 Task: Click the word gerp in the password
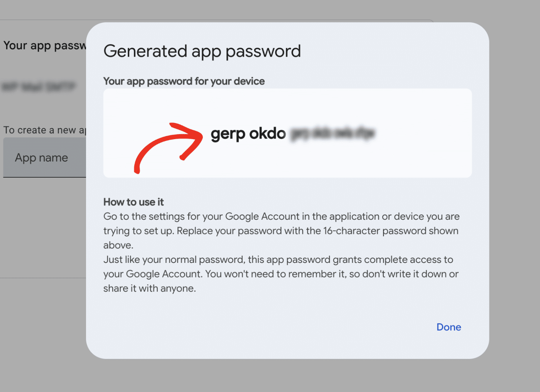227,134
